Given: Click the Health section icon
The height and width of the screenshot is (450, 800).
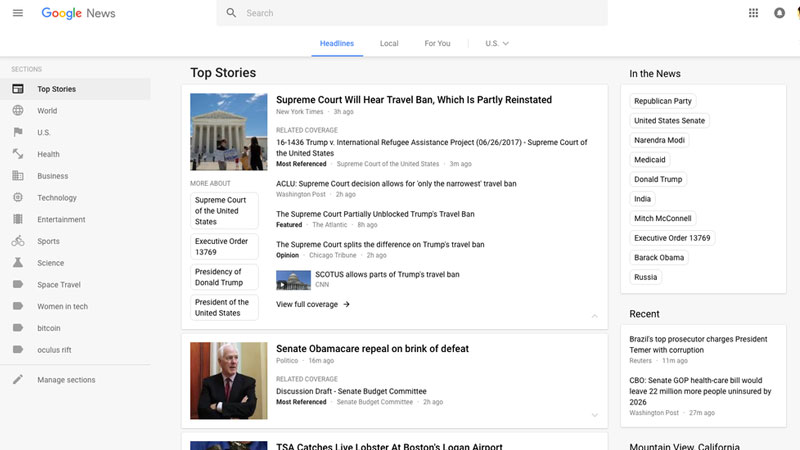Looking at the screenshot, I should (18, 154).
